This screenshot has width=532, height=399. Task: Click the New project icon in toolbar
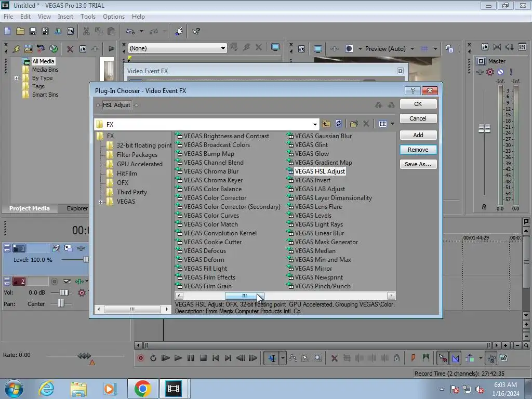(7, 32)
